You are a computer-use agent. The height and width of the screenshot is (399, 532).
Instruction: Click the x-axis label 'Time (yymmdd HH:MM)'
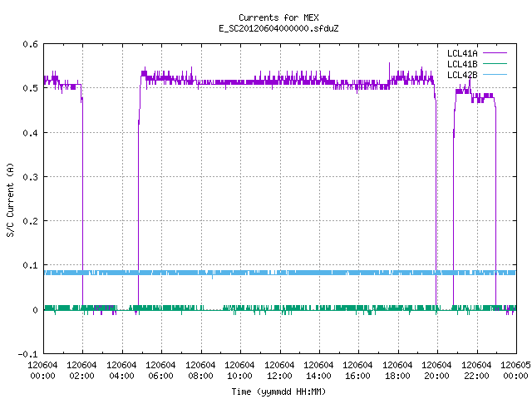pyautogui.click(x=278, y=392)
